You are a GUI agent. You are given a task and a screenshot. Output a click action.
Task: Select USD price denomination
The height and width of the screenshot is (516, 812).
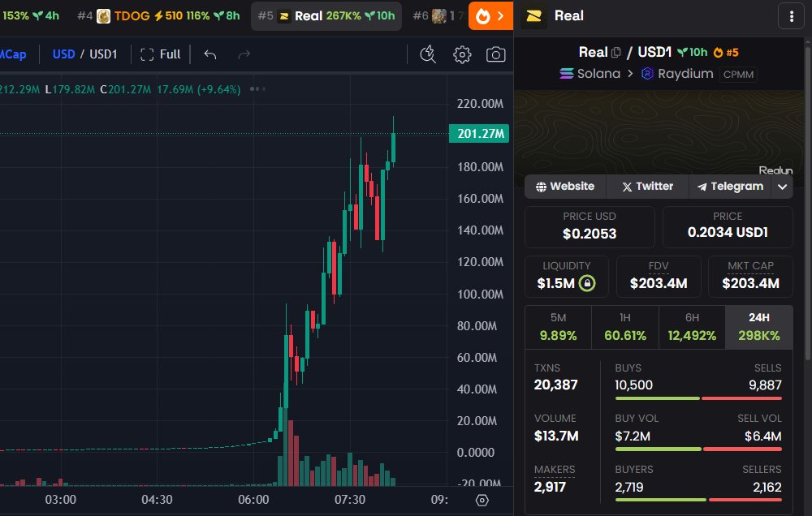63,54
